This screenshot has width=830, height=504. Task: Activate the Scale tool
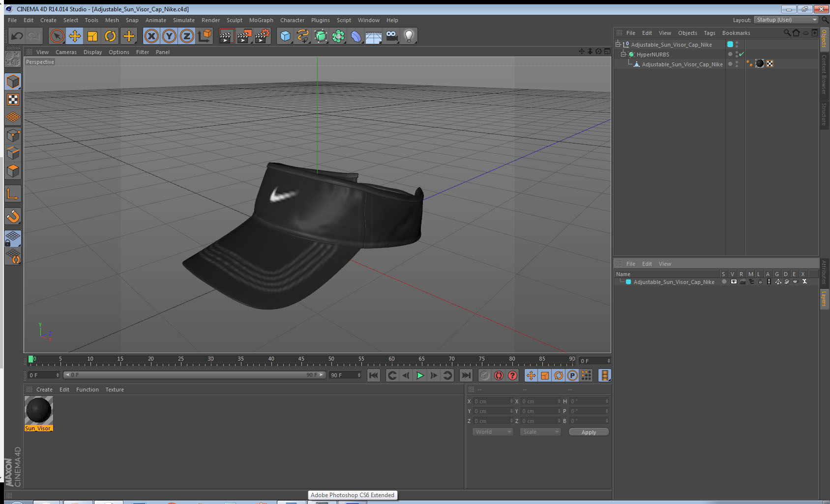pos(92,36)
